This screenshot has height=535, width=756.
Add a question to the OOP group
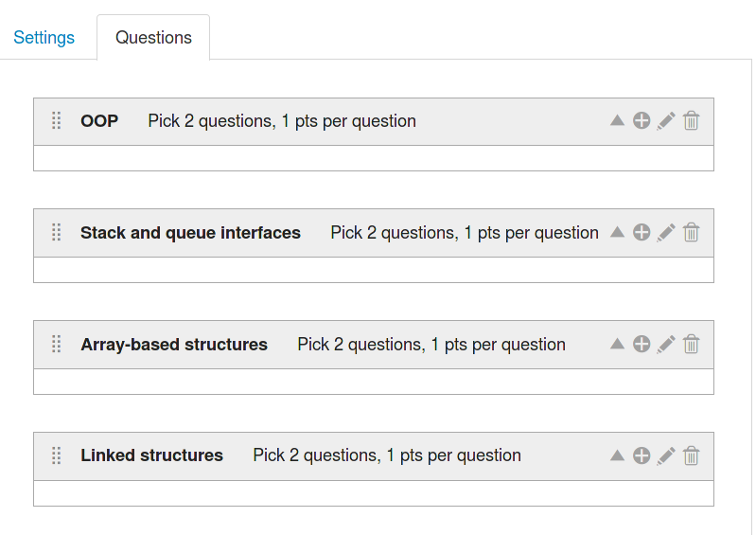(x=642, y=121)
